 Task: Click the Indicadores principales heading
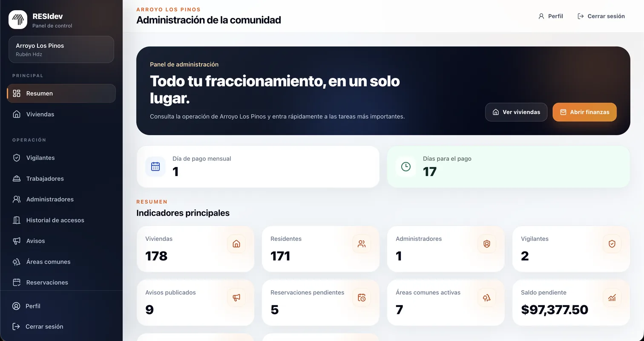pos(183,213)
